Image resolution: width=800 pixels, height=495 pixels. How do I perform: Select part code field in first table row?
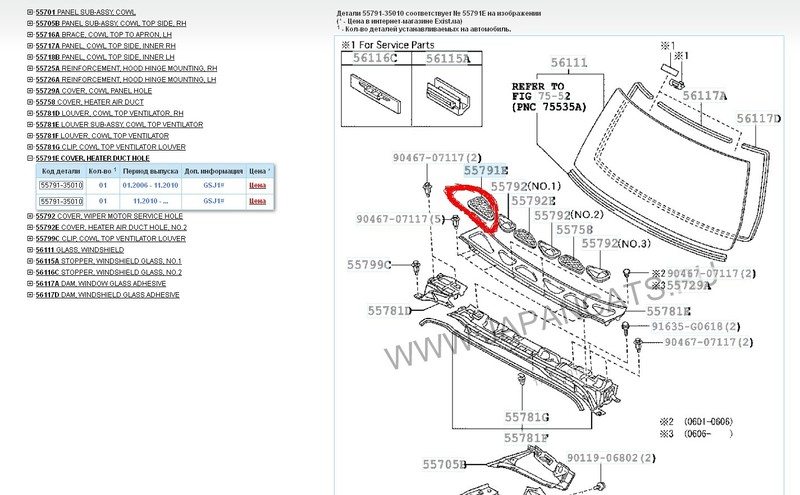(x=61, y=186)
